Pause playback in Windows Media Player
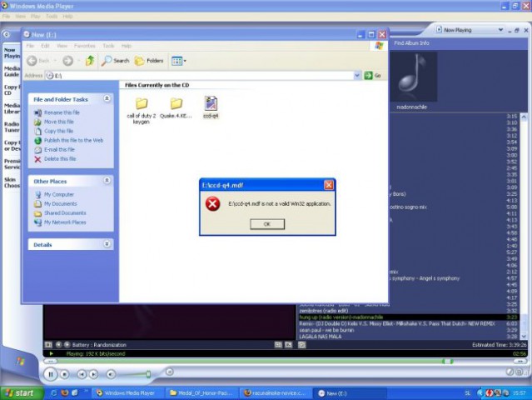532x400 pixels. pos(51,374)
